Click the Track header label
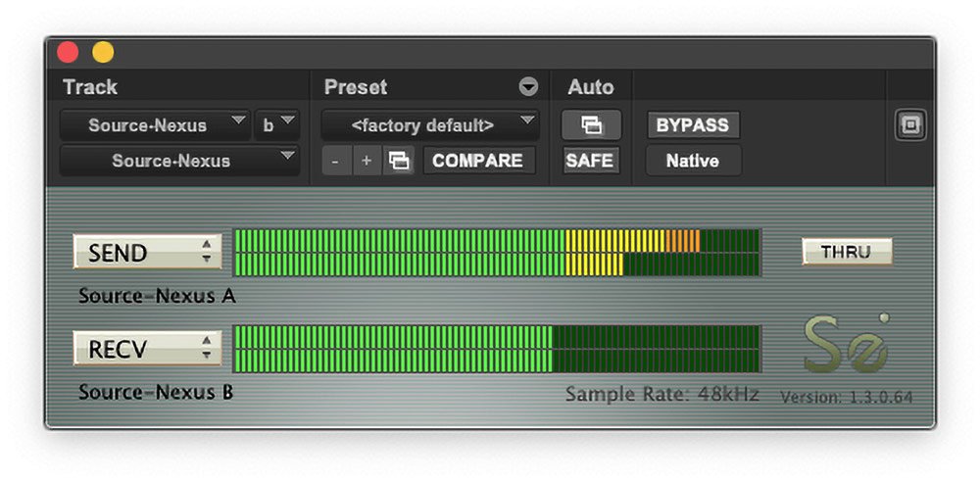The image size is (980, 481). pos(90,87)
